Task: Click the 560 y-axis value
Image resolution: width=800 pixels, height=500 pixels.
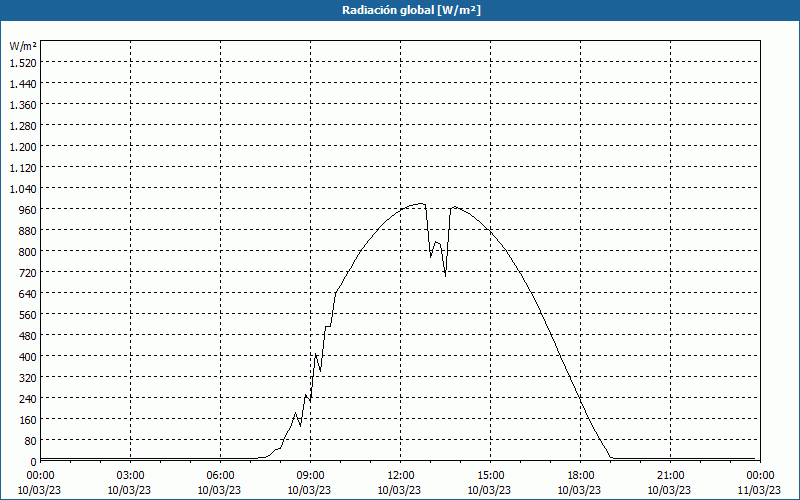Action: 27,314
